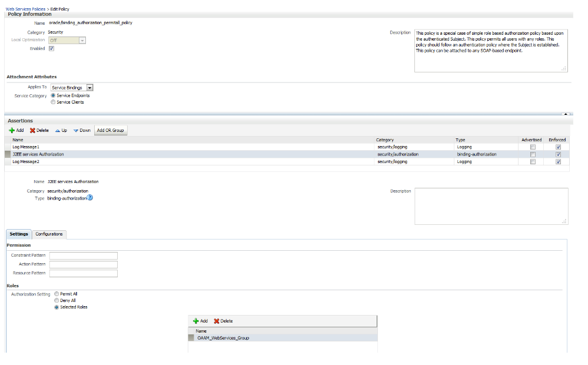Switch to the Configurations tab
The image size is (588, 365).
(x=49, y=234)
